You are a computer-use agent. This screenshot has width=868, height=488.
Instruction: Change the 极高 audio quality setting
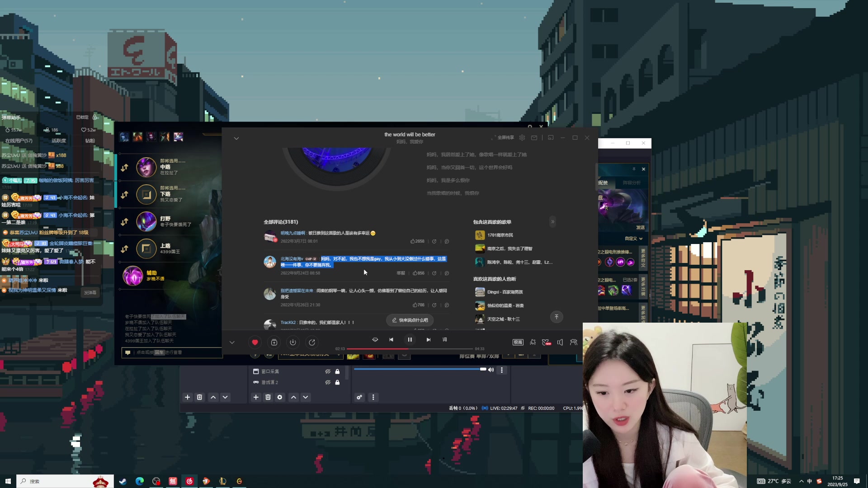(518, 343)
